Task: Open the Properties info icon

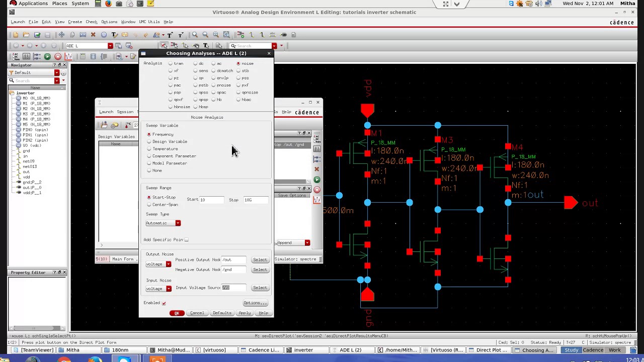Action: click(104, 35)
